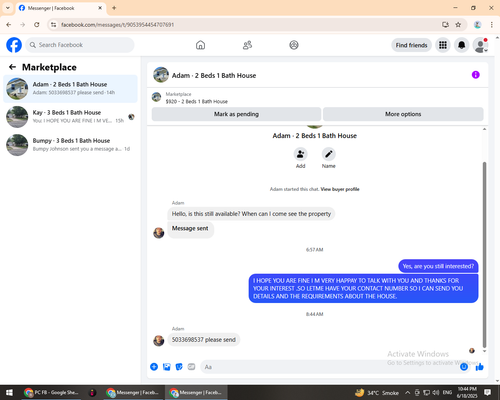Open the Windows notification center
The image size is (500, 400).
pyautogui.click(x=487, y=392)
